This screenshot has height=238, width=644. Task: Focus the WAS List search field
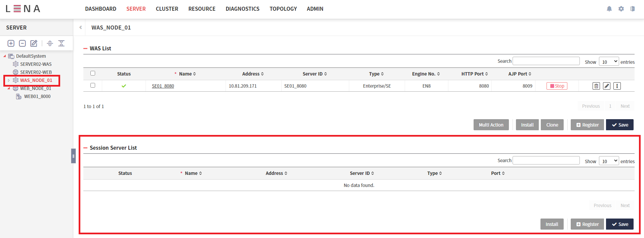[546, 61]
